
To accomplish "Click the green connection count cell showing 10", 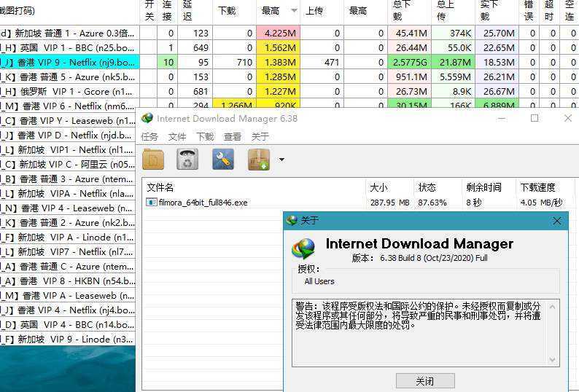I will 168,63.
